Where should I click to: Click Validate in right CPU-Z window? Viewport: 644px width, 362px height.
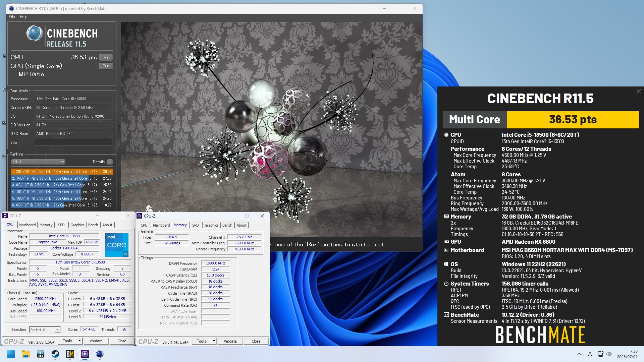(x=230, y=341)
